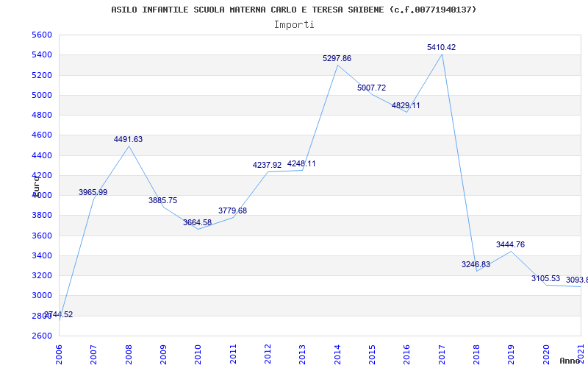Viewport: 588px width, 368px height.
Task: Click the y-axis value 4400
Action: pyautogui.click(x=42, y=155)
